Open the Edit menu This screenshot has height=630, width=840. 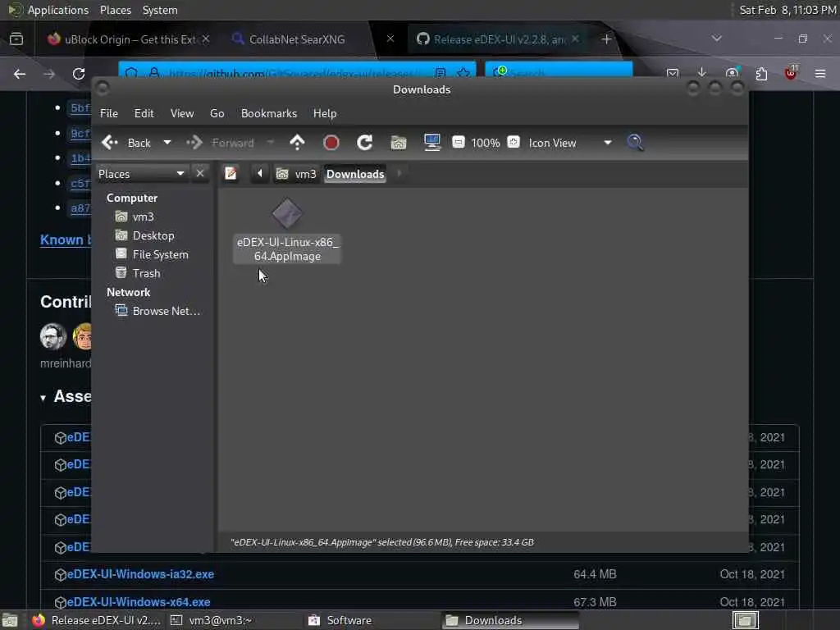click(144, 113)
